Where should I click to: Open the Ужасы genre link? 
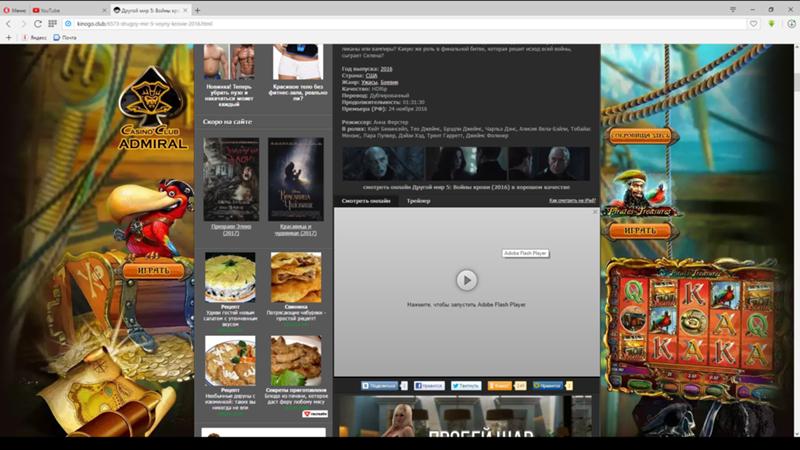pyautogui.click(x=369, y=82)
